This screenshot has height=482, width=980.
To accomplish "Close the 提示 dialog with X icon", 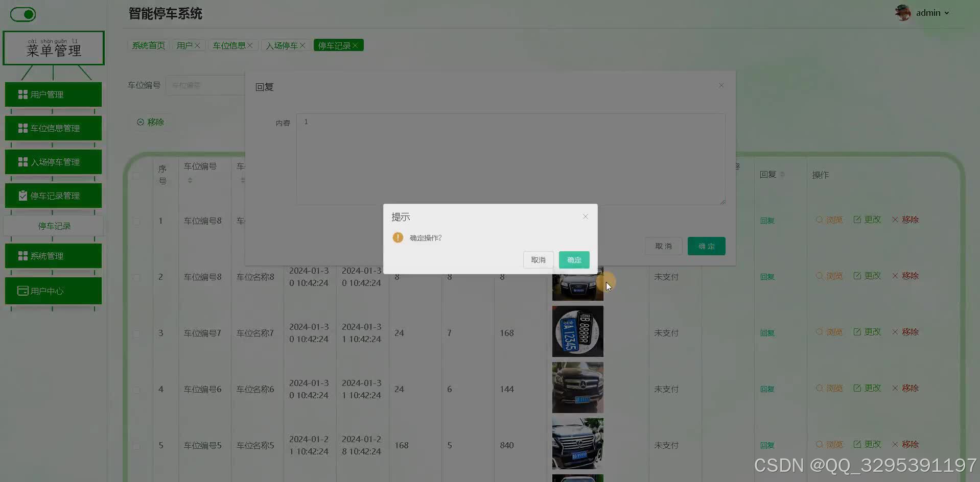I will pos(586,216).
